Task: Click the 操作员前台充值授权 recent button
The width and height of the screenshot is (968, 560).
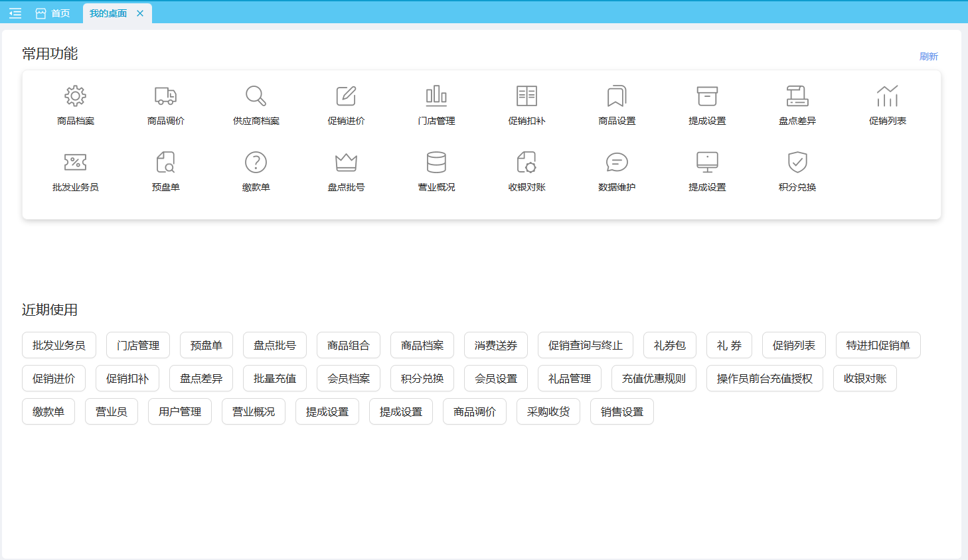Action: (764, 378)
